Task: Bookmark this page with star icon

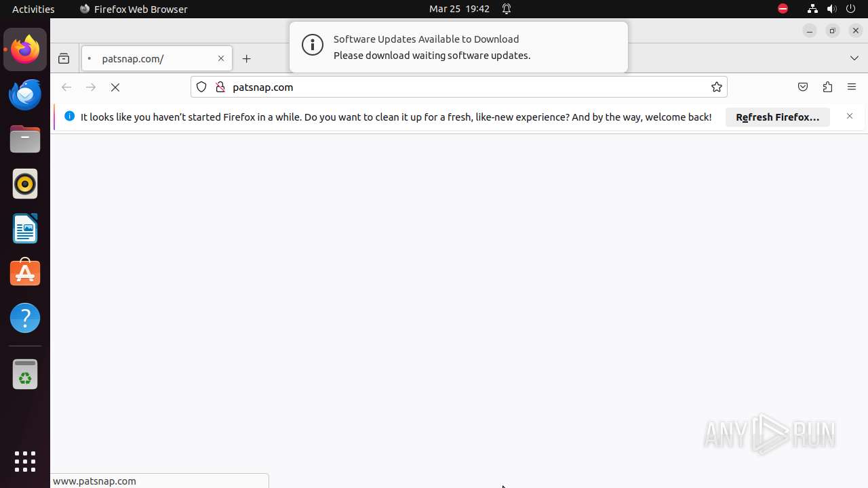Action: (716, 87)
